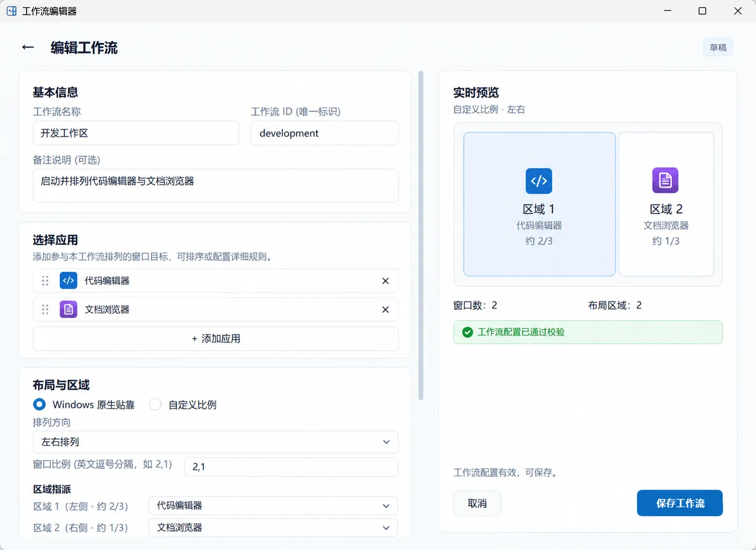Click the 工作流配置有效，可保存 status text
The image size is (756, 550).
coord(507,472)
